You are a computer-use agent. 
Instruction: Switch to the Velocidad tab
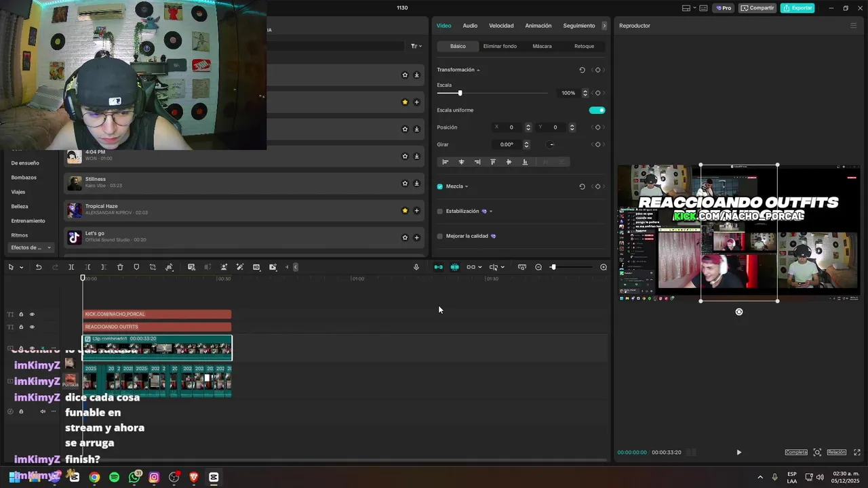pyautogui.click(x=501, y=26)
